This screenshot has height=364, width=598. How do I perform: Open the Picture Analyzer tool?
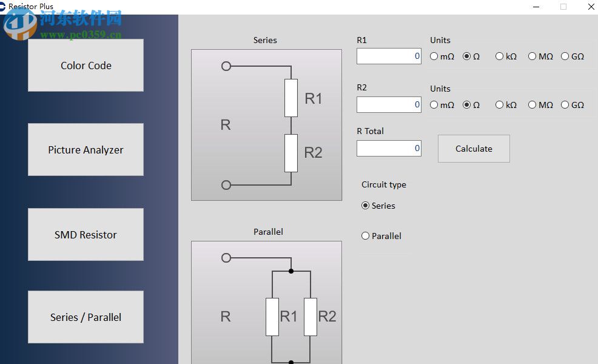pos(85,149)
